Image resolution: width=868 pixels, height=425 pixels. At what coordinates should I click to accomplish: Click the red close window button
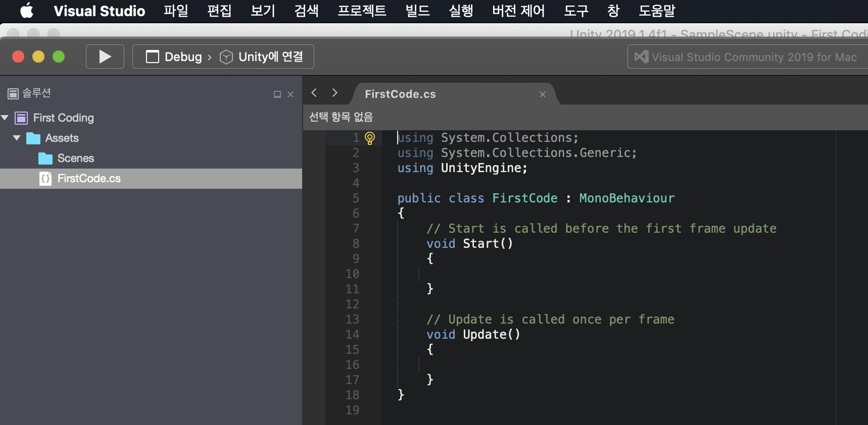coord(18,57)
